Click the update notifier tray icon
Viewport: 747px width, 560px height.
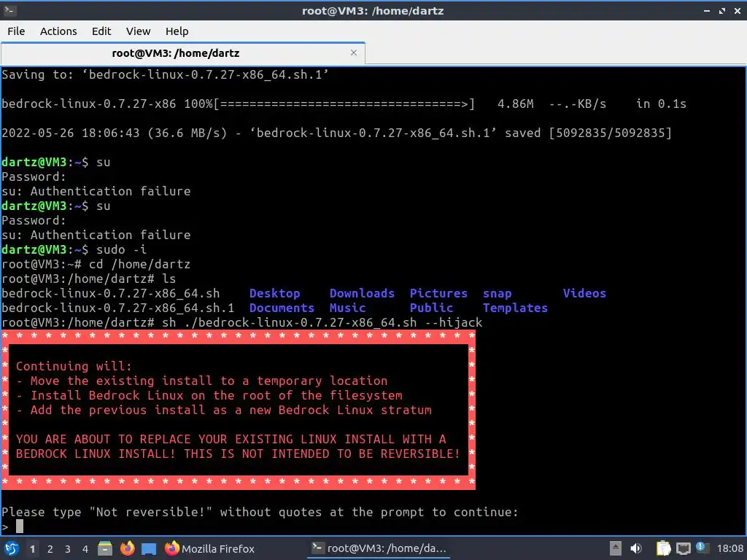tap(702, 548)
